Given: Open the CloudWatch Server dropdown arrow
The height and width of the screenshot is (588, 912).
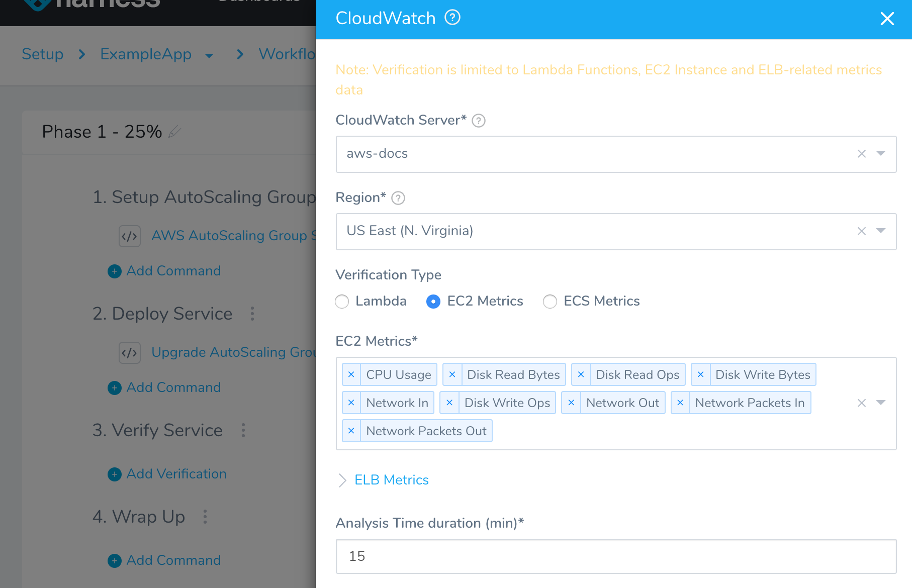Looking at the screenshot, I should coord(881,153).
